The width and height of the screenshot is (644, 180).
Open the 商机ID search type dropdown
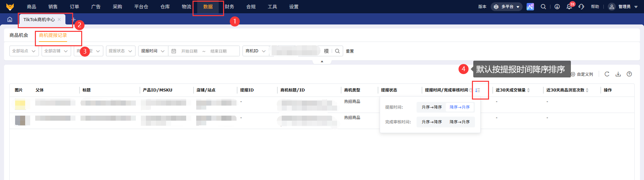coord(256,51)
